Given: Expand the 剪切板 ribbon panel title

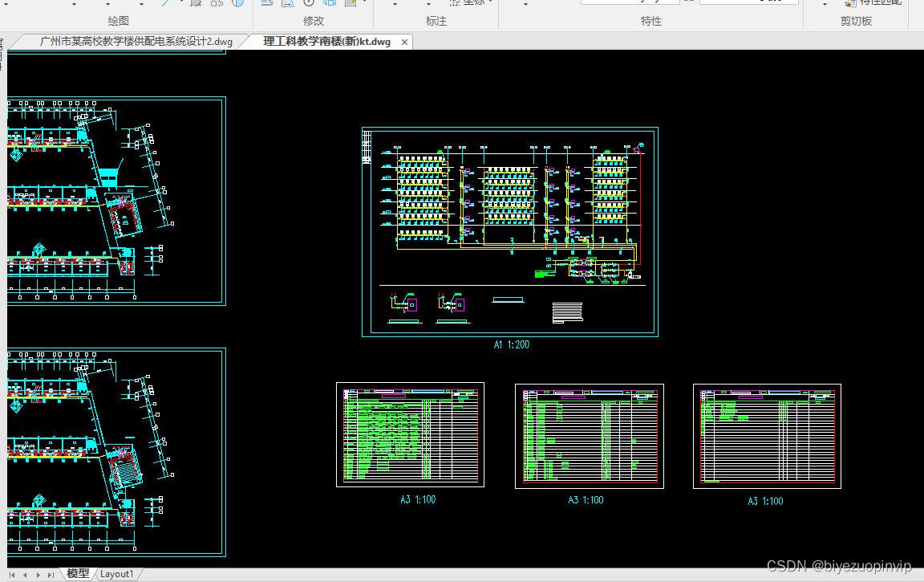Looking at the screenshot, I should (856, 21).
